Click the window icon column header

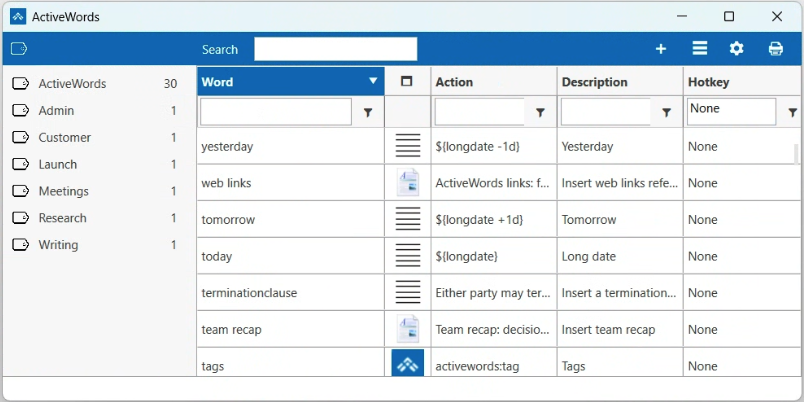click(407, 82)
